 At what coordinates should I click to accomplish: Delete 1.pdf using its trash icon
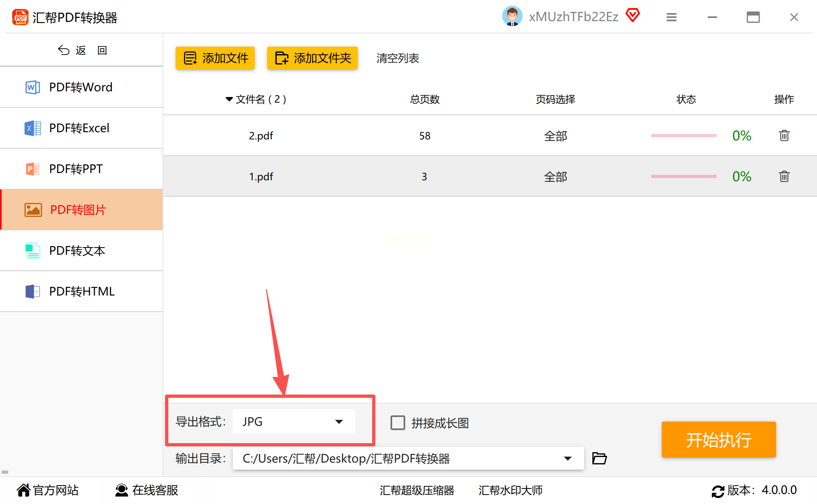coord(784,176)
